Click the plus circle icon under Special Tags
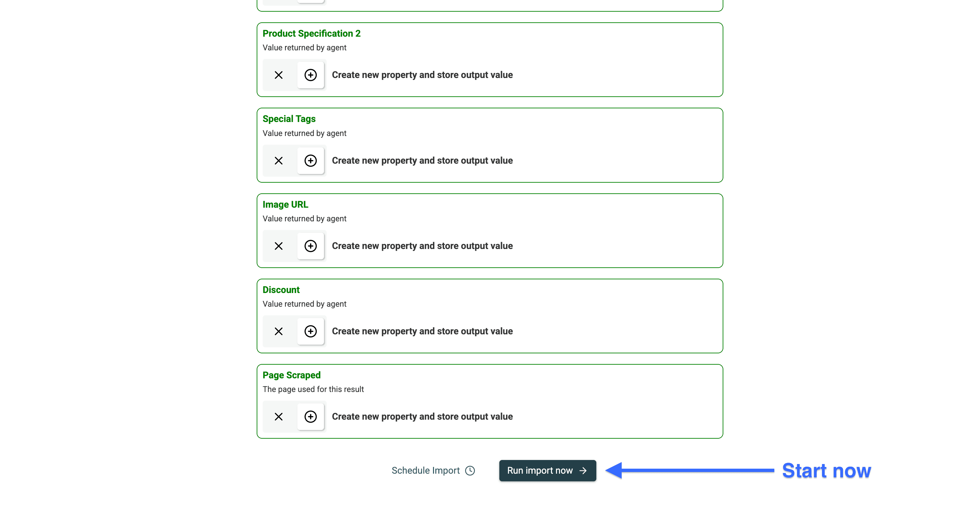This screenshot has height=532, width=980. [310, 161]
